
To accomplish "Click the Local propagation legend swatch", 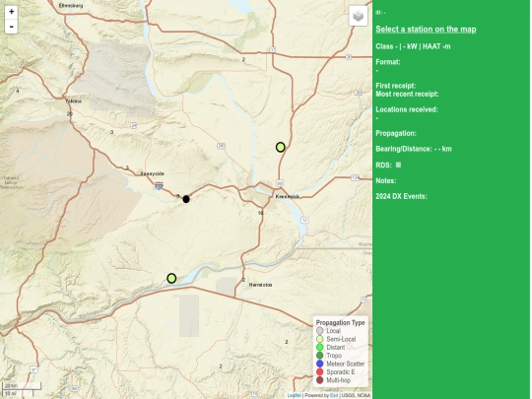I will click(x=319, y=331).
